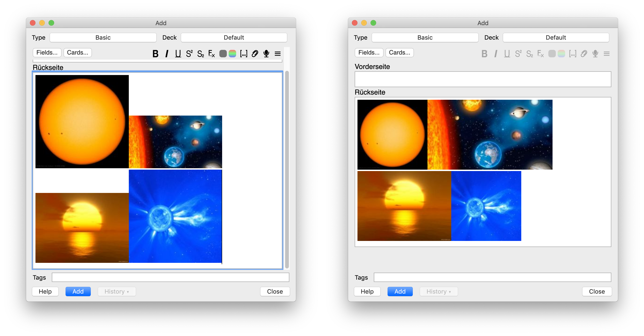Expand the left window History dropdown

pos(117,291)
